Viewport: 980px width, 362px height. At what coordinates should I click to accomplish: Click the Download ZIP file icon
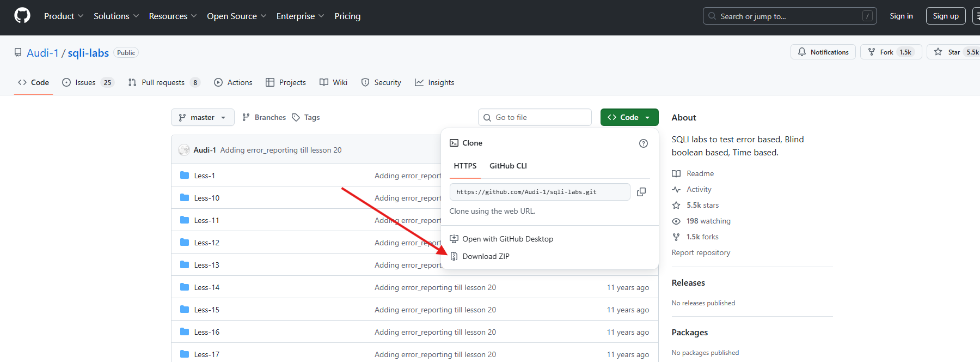tap(454, 256)
